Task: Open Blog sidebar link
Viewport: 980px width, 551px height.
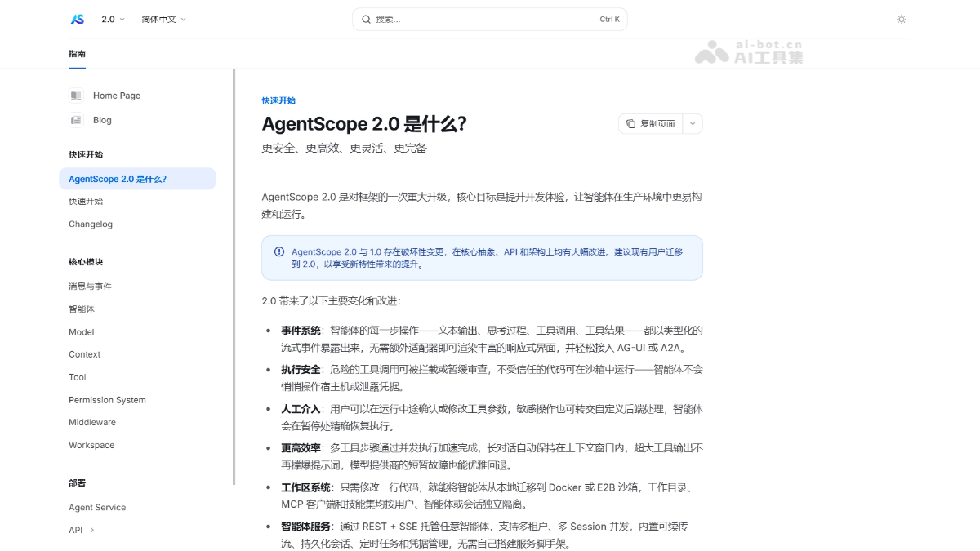Action: pos(102,120)
